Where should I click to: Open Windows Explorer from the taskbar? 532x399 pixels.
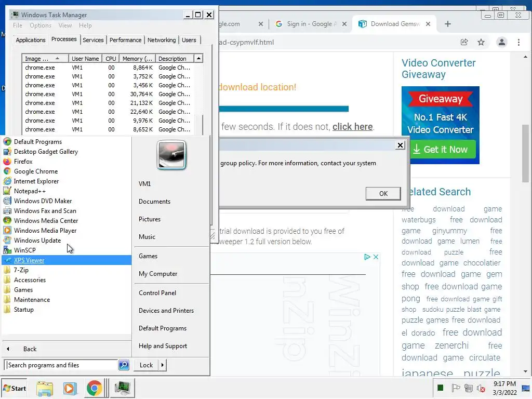click(45, 389)
